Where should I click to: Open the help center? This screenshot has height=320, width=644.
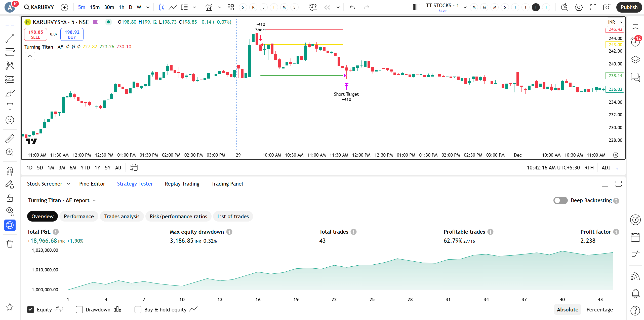[x=635, y=311]
